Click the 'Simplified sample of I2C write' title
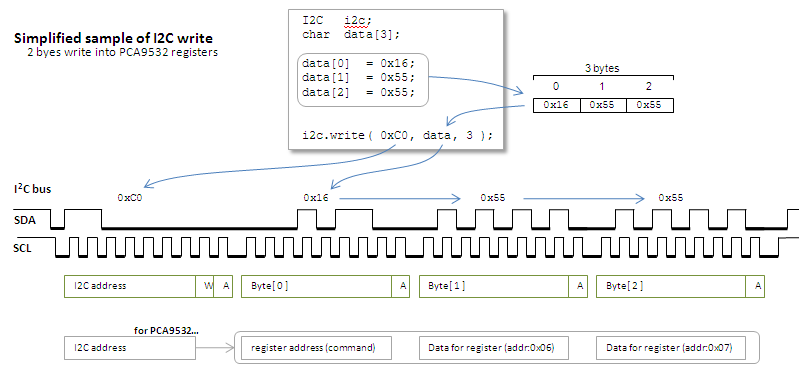The width and height of the screenshot is (799, 371). click(x=113, y=38)
